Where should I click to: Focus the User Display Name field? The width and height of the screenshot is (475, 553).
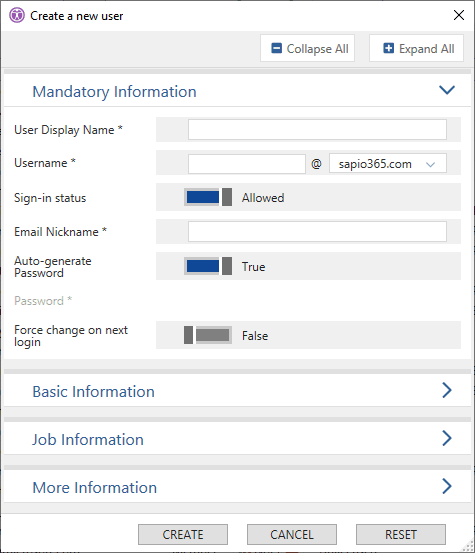[317, 129]
